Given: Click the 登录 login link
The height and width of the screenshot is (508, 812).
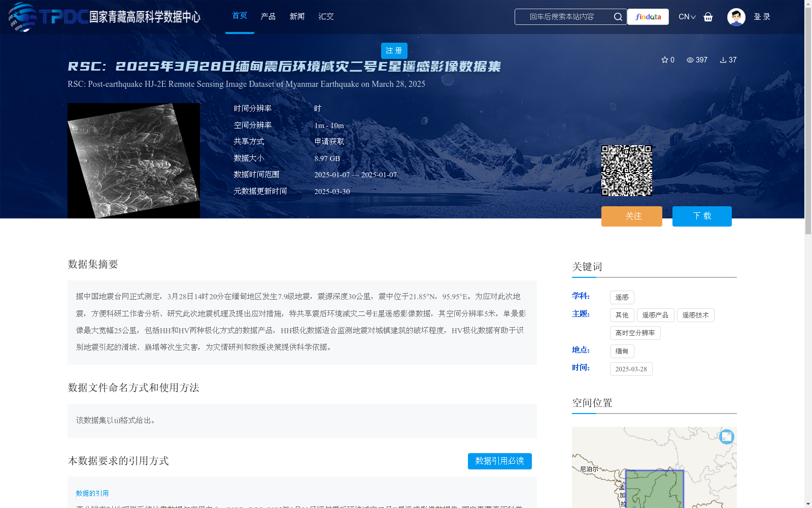Looking at the screenshot, I should (x=762, y=17).
